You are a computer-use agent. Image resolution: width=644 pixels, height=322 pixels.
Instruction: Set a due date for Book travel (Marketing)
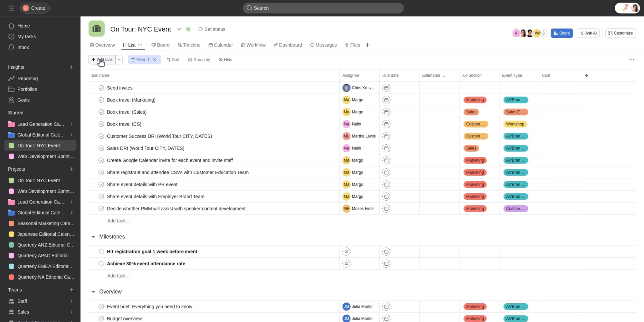pos(386,100)
